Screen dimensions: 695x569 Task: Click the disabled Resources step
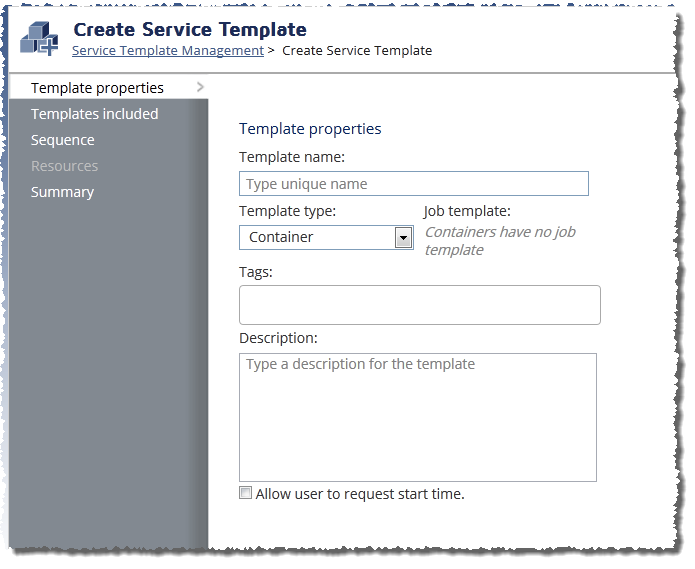point(64,166)
